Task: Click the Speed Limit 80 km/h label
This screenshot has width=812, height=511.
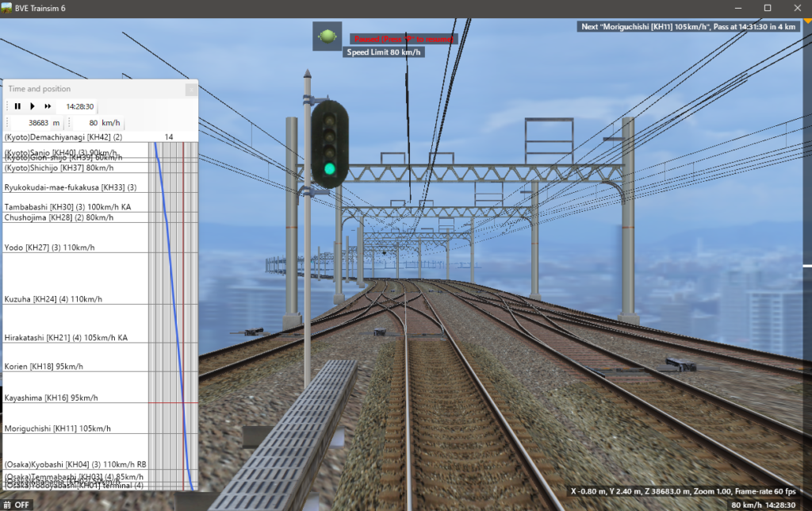Action: 384,52
